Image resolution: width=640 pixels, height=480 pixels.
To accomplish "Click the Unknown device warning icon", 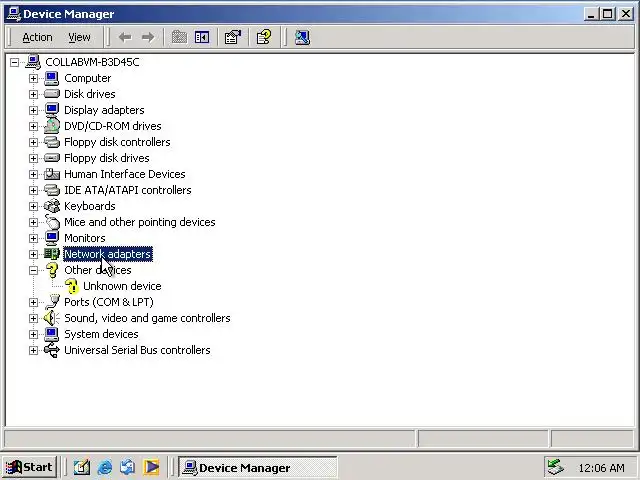I will [x=71, y=286].
